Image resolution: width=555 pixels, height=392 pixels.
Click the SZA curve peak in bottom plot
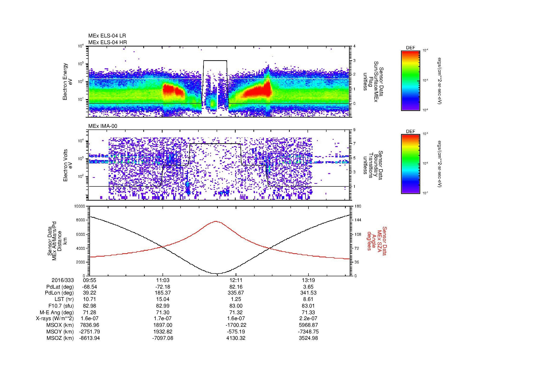[x=216, y=221]
